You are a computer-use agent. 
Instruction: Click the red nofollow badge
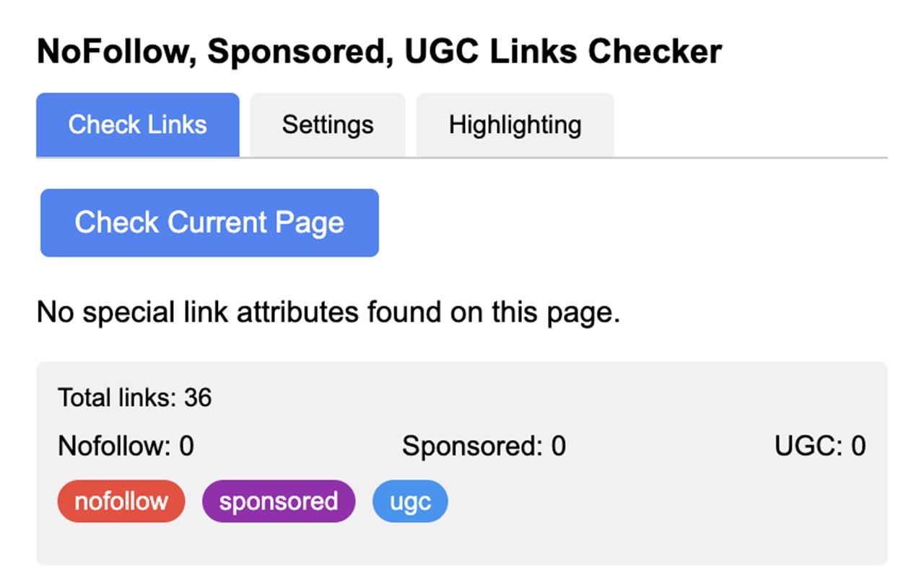(x=121, y=501)
